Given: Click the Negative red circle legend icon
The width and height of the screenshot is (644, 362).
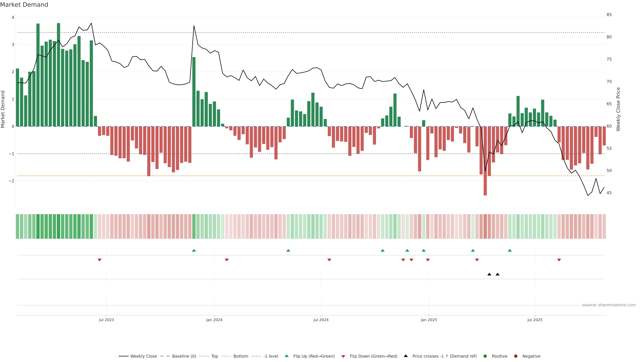Looking at the screenshot, I should coord(516,356).
